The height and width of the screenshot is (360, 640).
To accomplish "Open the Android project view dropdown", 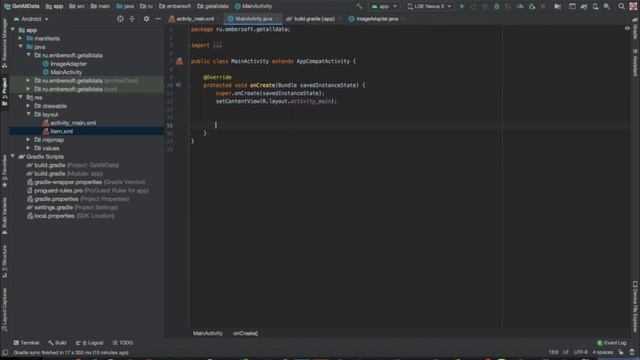I will coord(31,19).
